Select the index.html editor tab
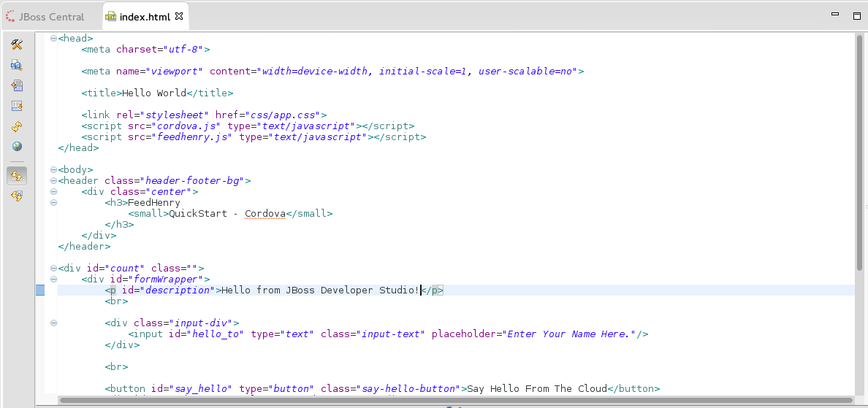The height and width of the screenshot is (408, 868). pyautogui.click(x=145, y=17)
